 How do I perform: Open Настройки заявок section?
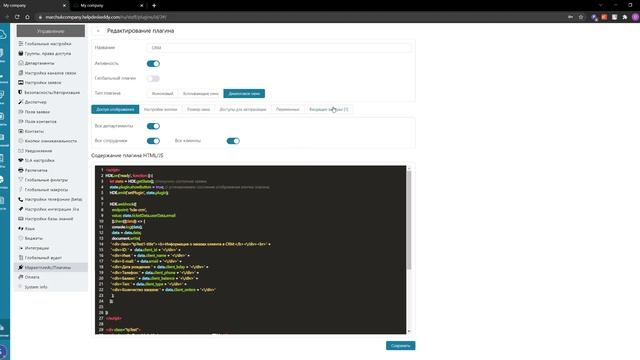[x=43, y=82]
